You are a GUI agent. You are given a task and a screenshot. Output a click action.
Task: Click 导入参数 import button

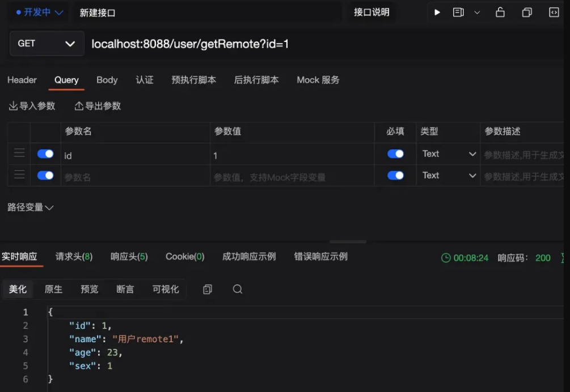32,106
